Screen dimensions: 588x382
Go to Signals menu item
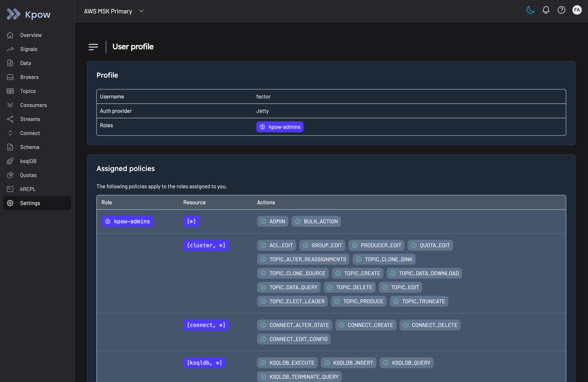coord(37,49)
